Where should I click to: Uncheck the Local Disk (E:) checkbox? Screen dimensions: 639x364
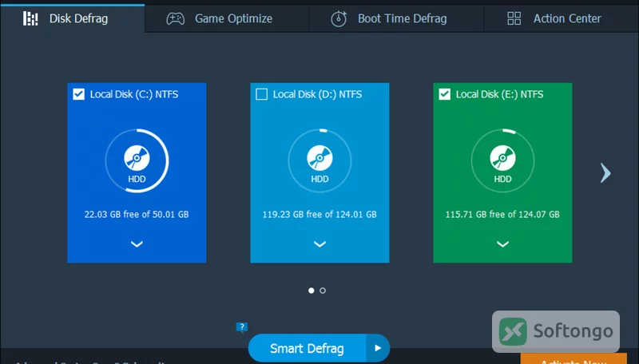point(445,94)
